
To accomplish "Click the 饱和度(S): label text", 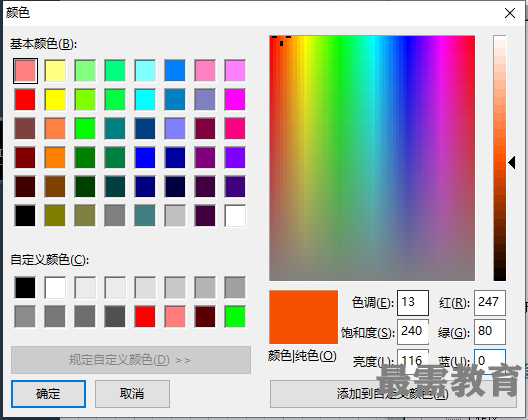I will click(368, 333).
